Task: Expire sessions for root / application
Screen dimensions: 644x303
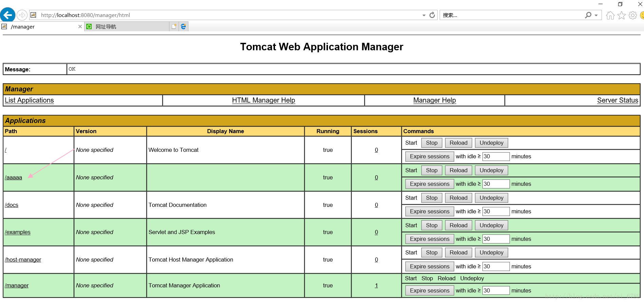Action: pos(430,157)
